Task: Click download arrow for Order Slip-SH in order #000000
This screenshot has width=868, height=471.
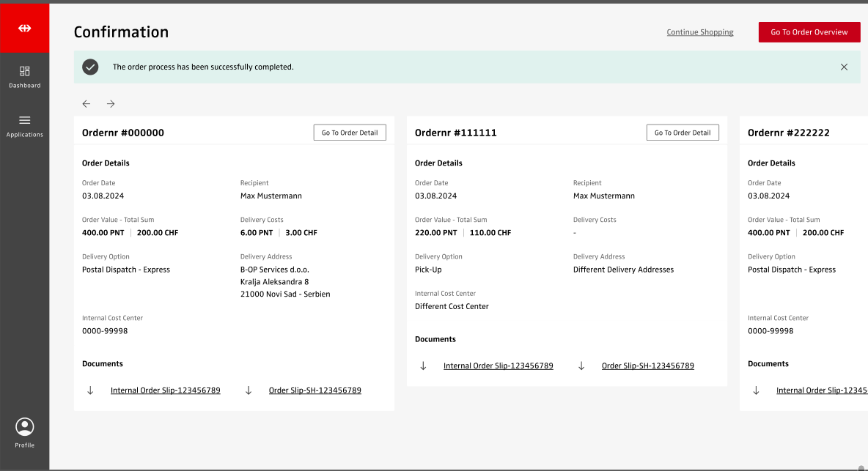Action: [249, 390]
